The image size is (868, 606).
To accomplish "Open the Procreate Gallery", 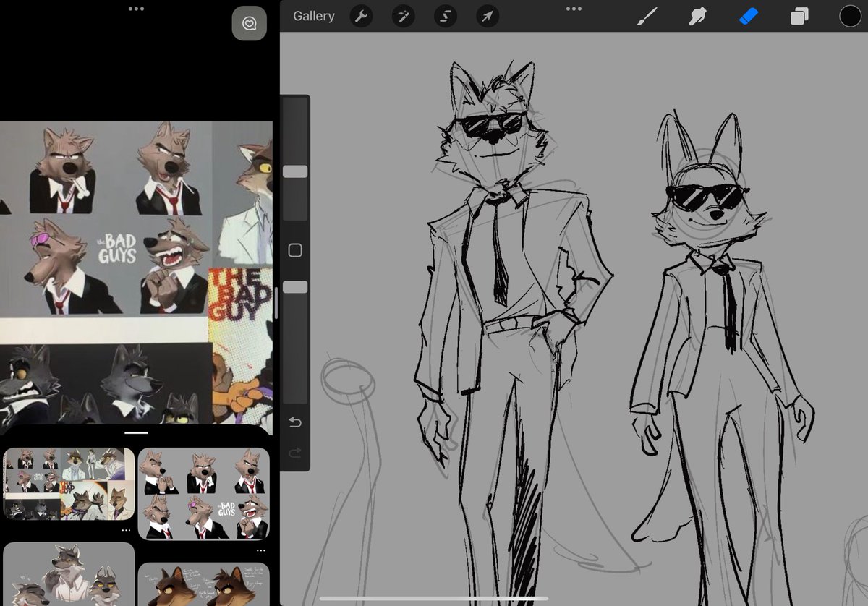I will 314,16.
